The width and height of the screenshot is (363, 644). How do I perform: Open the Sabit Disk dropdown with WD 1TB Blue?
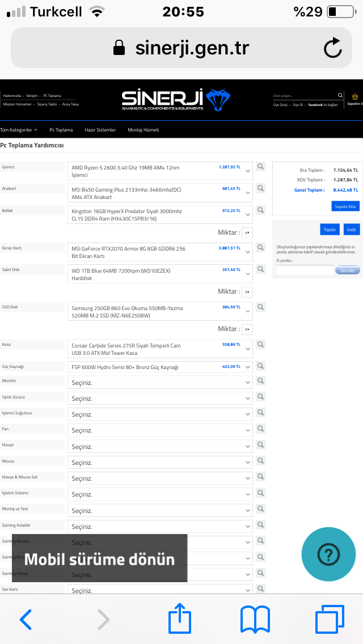tap(160, 274)
